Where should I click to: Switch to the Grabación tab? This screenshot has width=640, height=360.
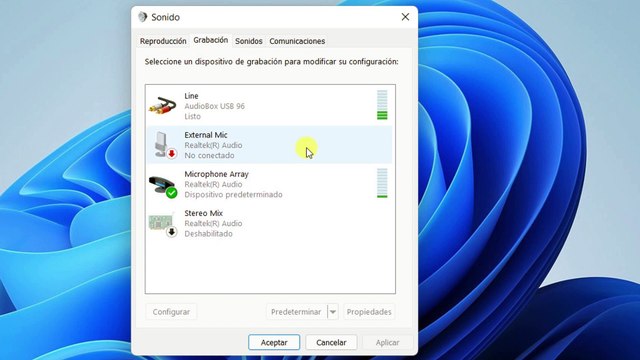pyautogui.click(x=211, y=40)
